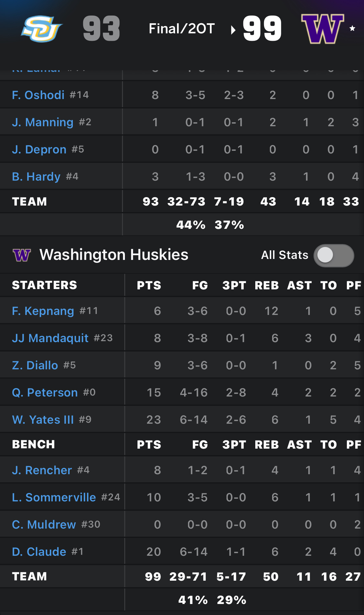Open W. Yates III profile
Viewport: 364px width, 615px height.
coord(43,420)
